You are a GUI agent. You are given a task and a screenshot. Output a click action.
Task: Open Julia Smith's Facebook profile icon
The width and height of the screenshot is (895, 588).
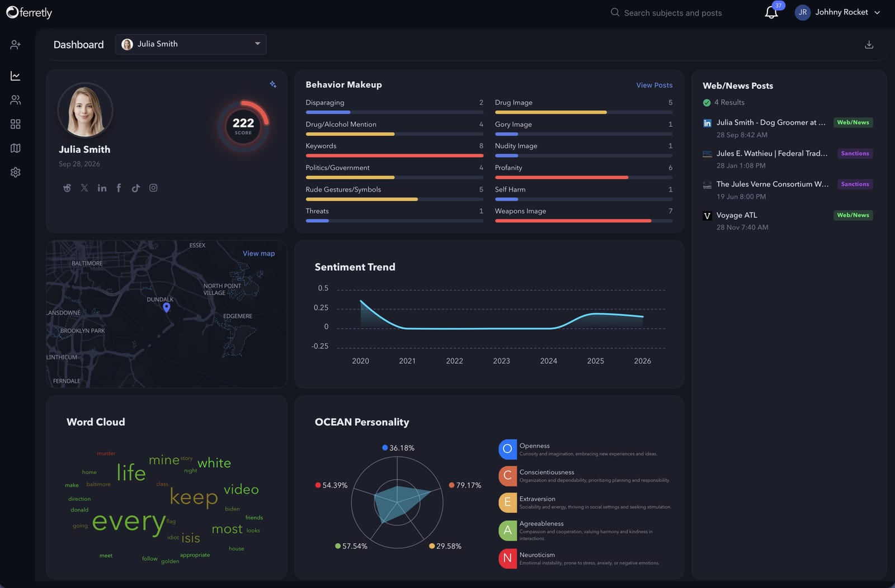[x=119, y=188]
